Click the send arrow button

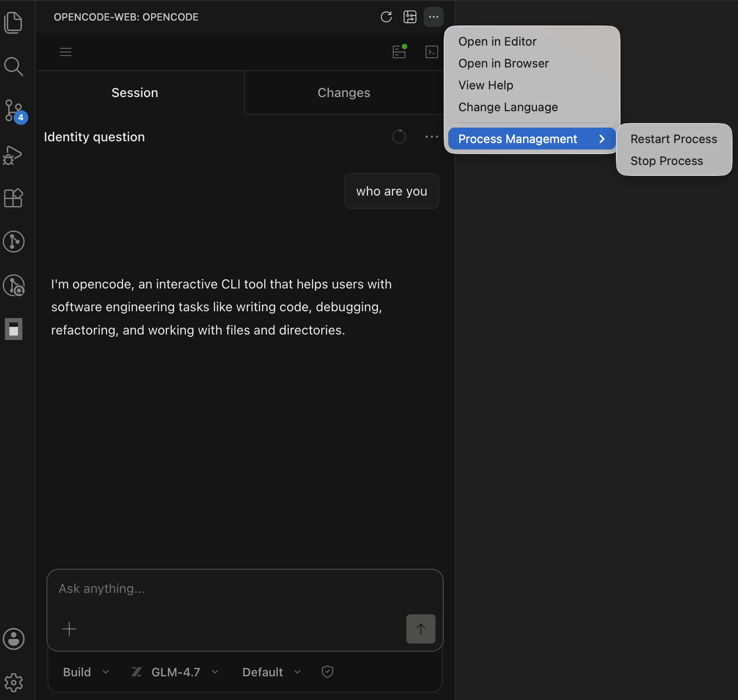(421, 629)
